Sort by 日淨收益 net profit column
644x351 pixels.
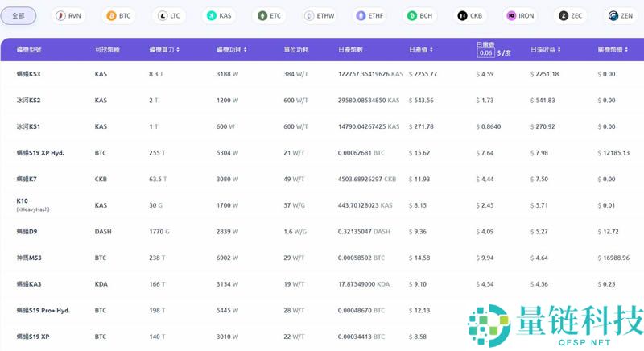point(546,50)
